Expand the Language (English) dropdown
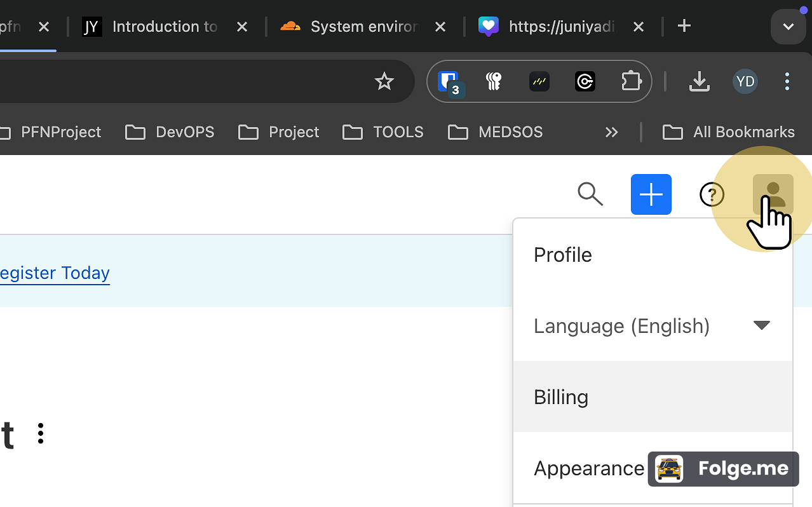 pyautogui.click(x=653, y=326)
